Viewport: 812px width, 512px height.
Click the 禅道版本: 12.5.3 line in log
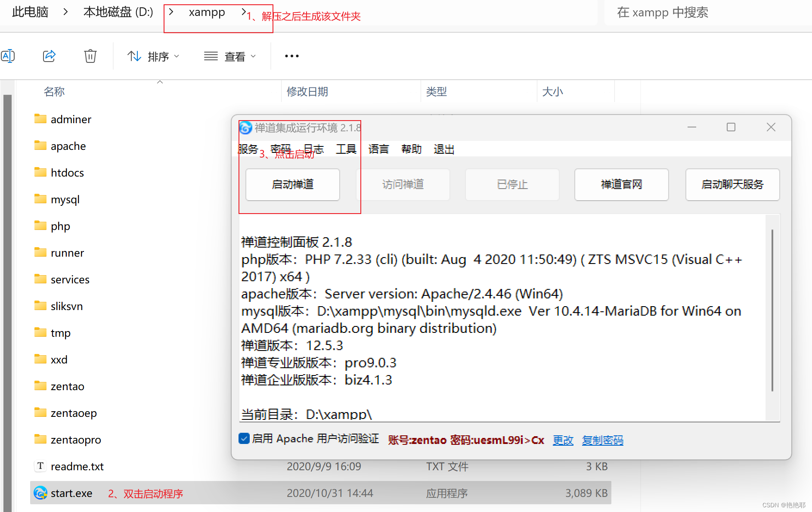pyautogui.click(x=292, y=345)
